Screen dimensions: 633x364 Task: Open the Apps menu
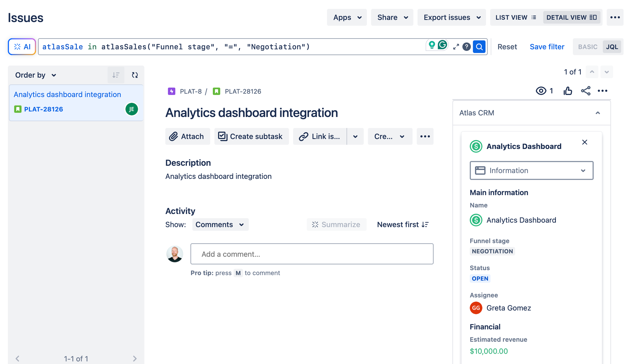coord(347,17)
